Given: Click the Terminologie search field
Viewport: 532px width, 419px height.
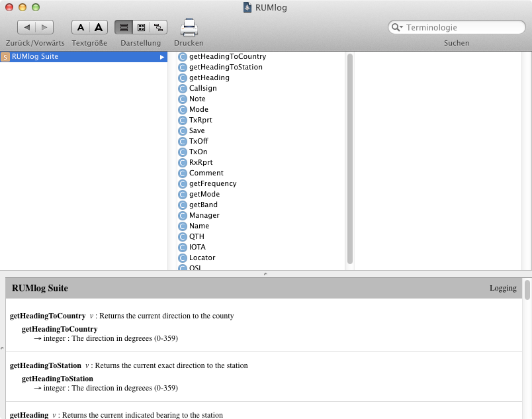Looking at the screenshot, I should point(457,27).
